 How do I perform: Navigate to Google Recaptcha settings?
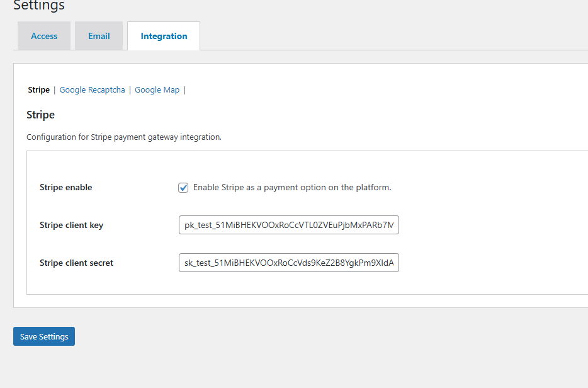[x=92, y=89]
